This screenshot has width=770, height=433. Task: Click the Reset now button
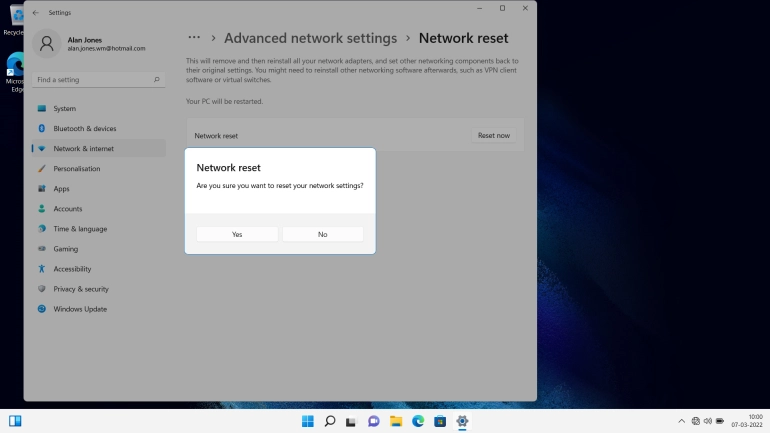[494, 135]
